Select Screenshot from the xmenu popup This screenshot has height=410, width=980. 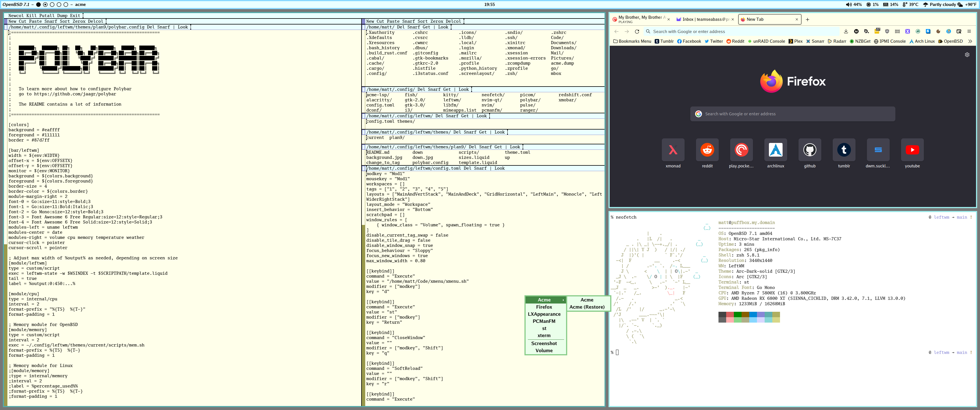pos(544,343)
